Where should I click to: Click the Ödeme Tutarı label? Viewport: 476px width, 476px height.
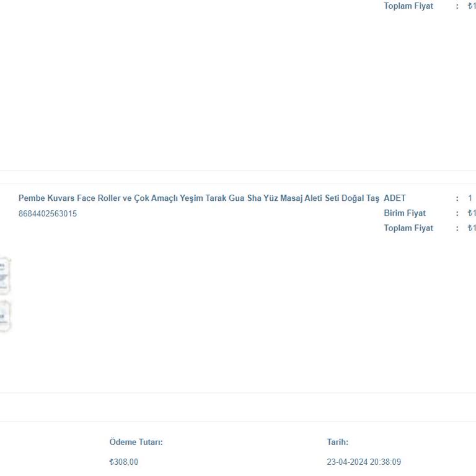pyautogui.click(x=136, y=442)
